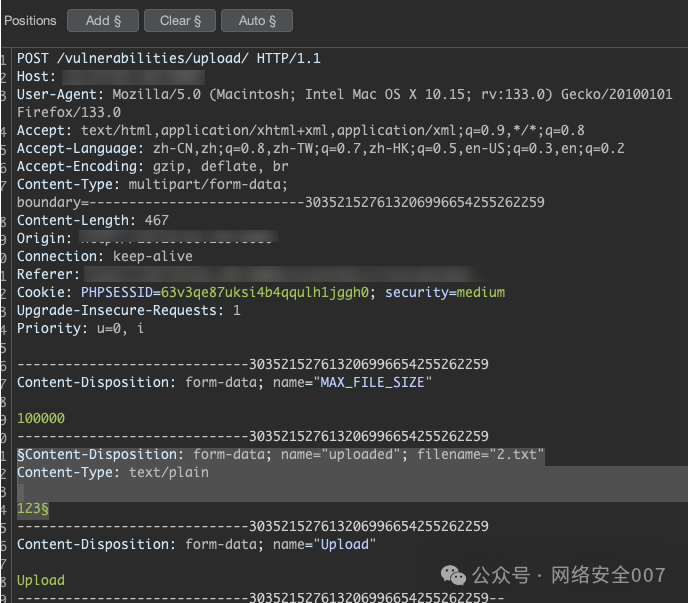Click the Content-Type: text/plain line
Screen dimensions: 688x603
tap(113, 472)
